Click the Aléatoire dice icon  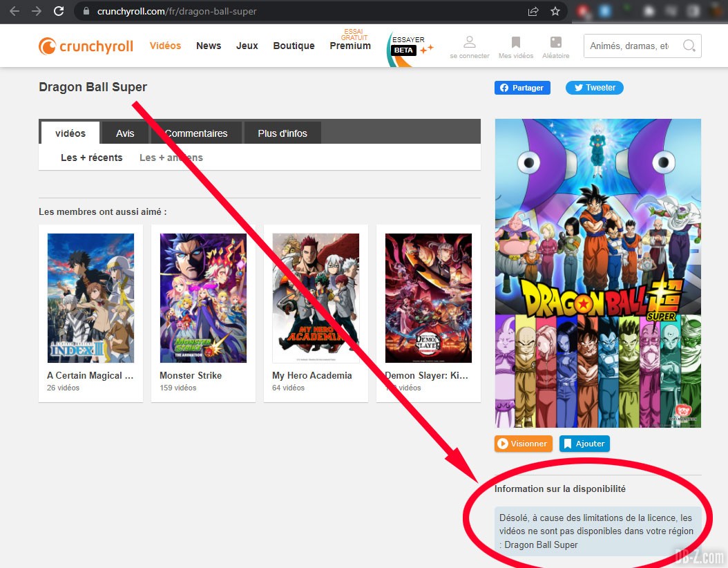point(556,41)
